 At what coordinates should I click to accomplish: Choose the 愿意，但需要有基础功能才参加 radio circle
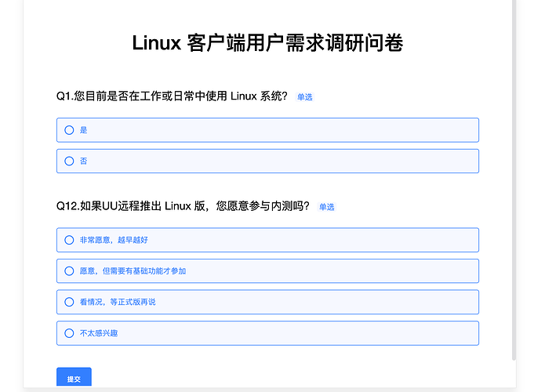coord(69,271)
